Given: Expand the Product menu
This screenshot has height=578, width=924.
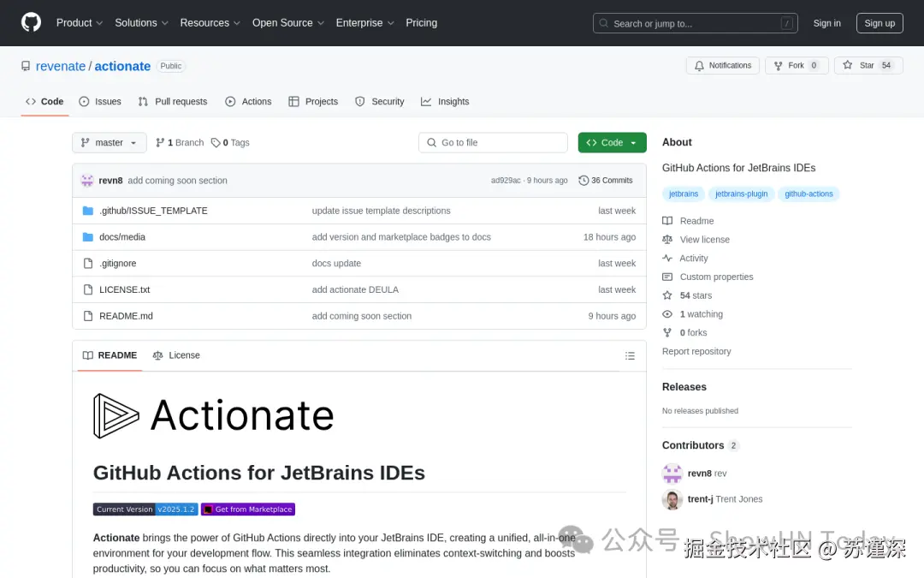Looking at the screenshot, I should 80,23.
